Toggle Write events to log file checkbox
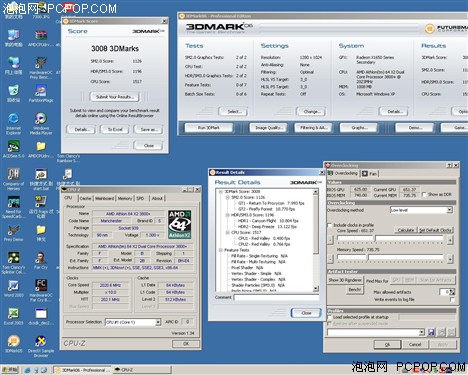 pos(452,300)
